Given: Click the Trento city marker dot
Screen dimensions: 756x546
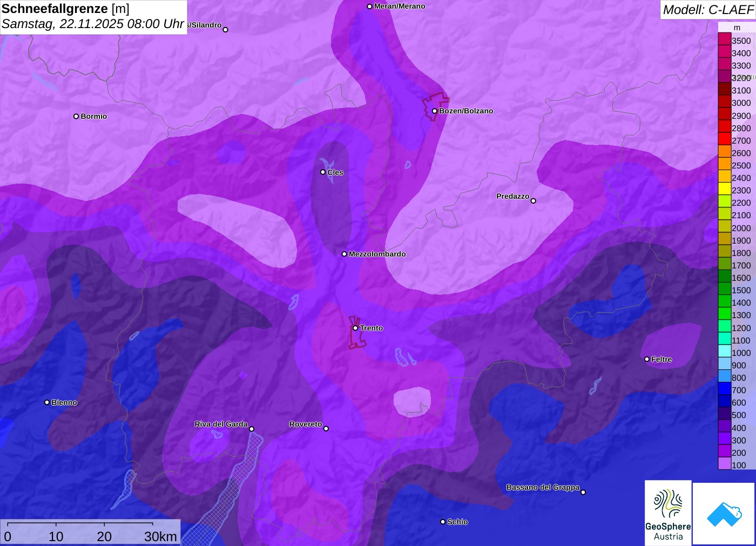Looking at the screenshot, I should [355, 328].
